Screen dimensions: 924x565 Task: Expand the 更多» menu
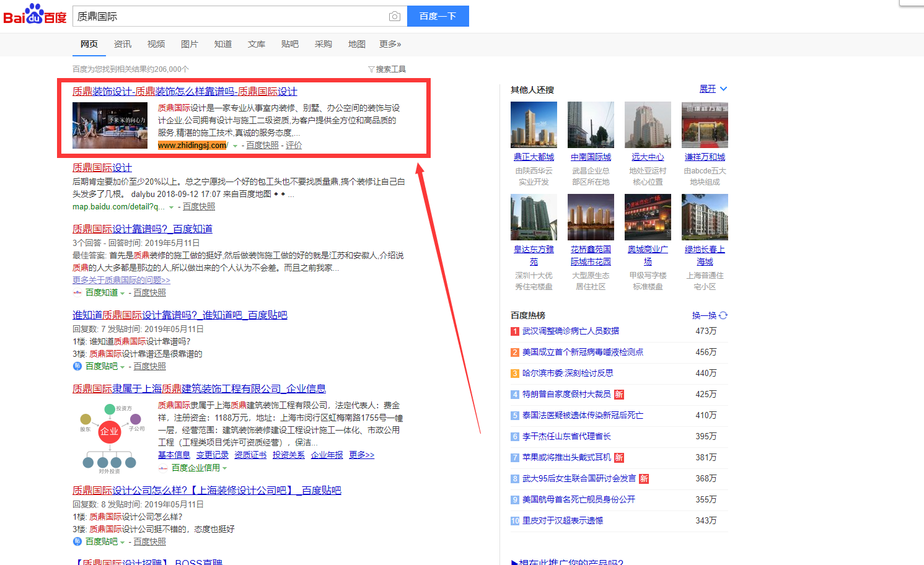[x=390, y=44]
